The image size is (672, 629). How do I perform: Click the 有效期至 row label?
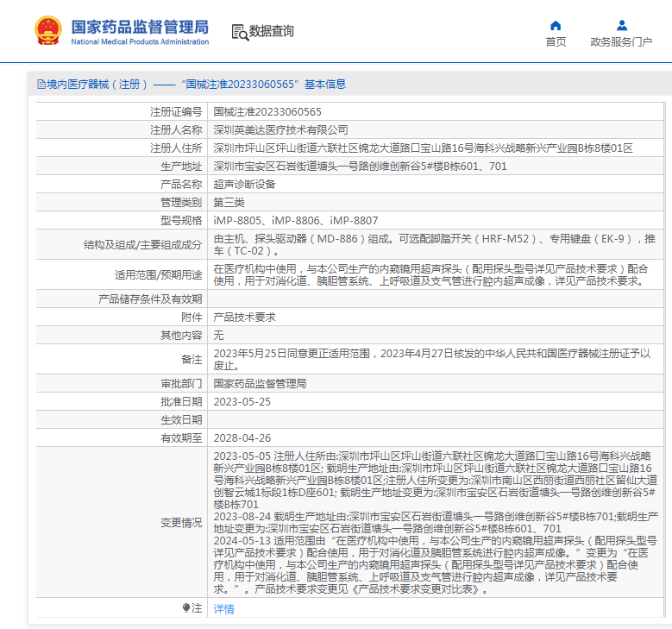click(x=181, y=437)
